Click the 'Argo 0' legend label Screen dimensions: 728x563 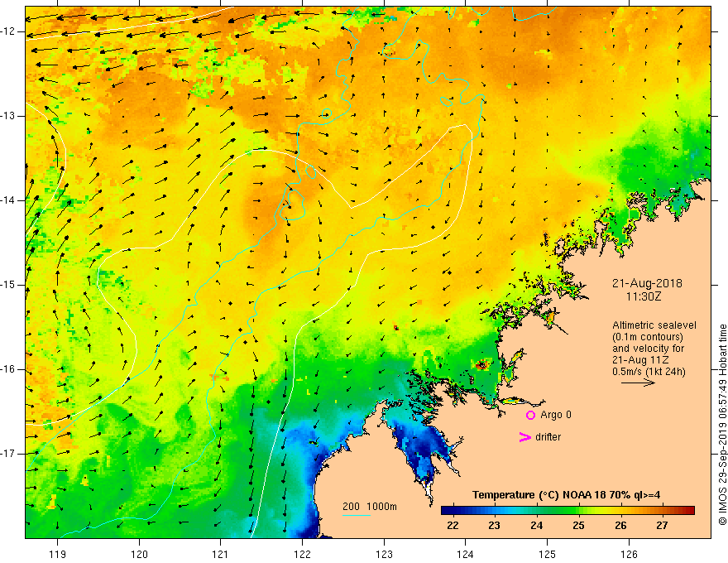click(x=556, y=415)
